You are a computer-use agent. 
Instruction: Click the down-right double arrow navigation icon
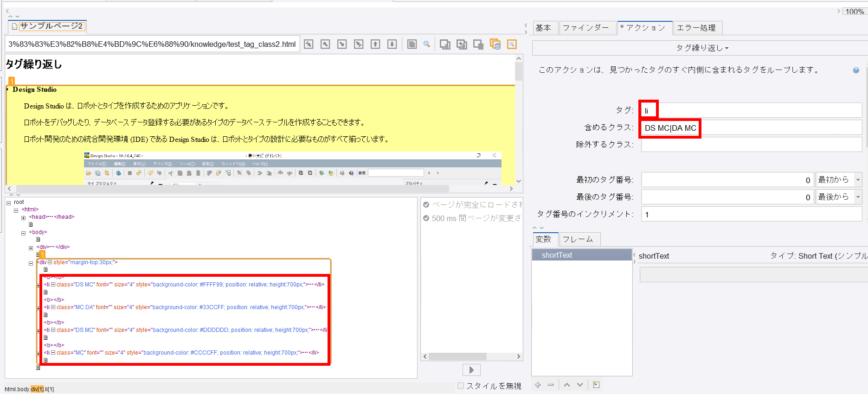(x=359, y=44)
